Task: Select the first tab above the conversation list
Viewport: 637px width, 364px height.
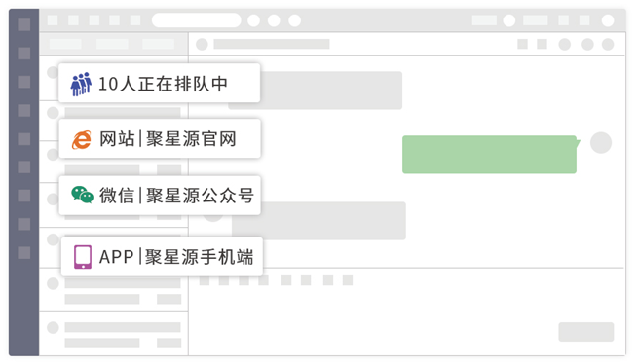Action: 65,44
